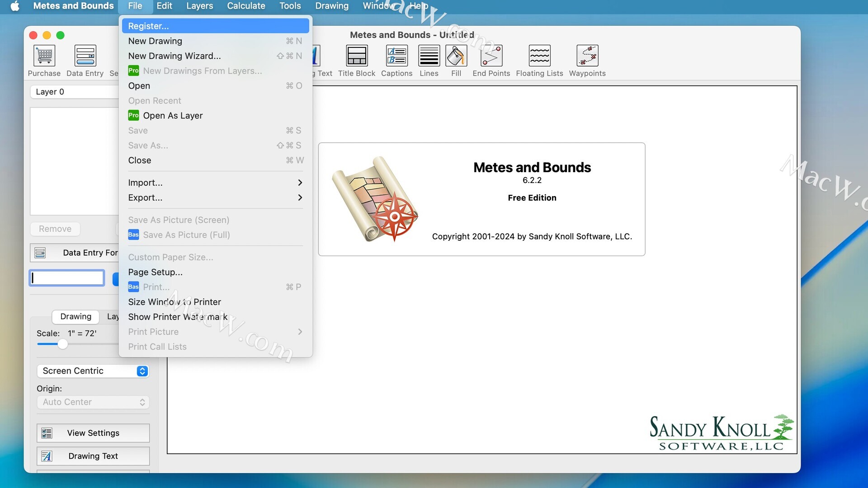The width and height of the screenshot is (868, 488).
Task: Click the Bas badge beside Save As Picture (Full)
Action: (133, 235)
